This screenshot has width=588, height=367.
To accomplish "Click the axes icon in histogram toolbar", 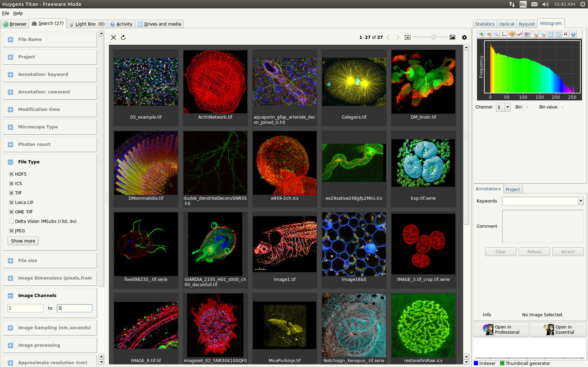I will coord(504,34).
